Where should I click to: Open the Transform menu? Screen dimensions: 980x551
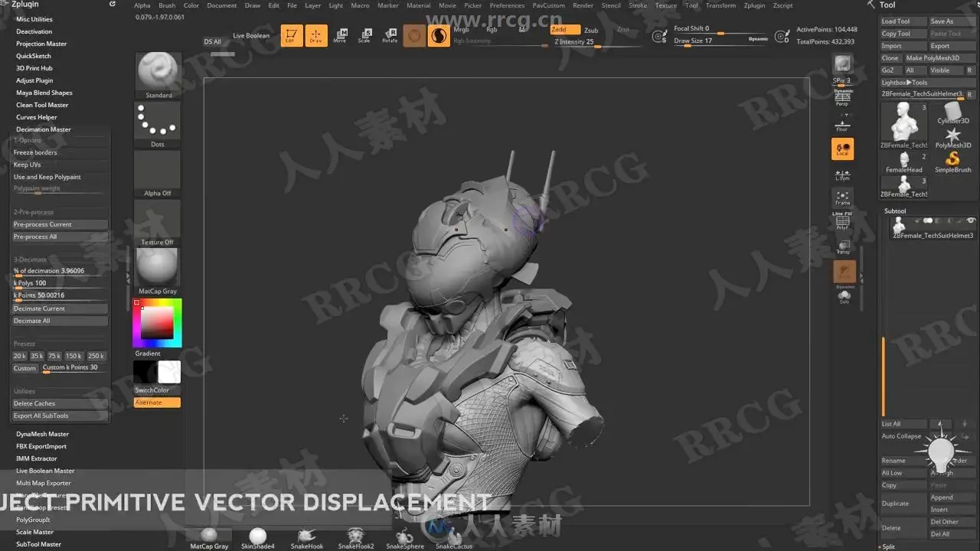click(720, 5)
